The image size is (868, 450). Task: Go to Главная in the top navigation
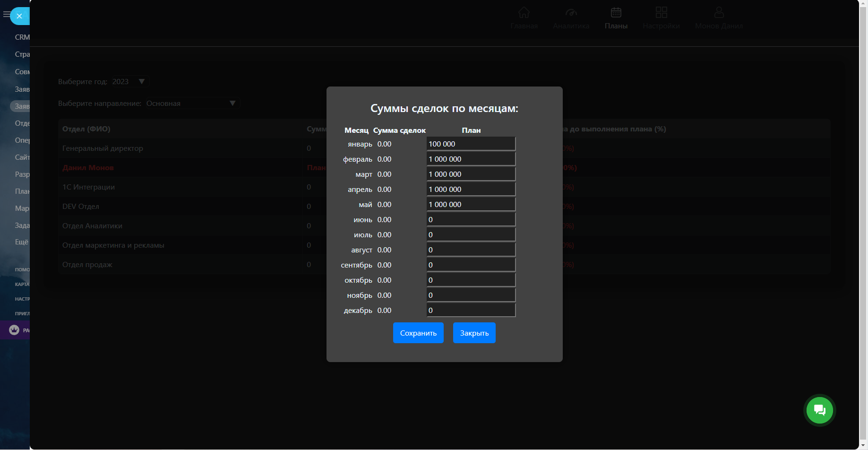coord(524,18)
